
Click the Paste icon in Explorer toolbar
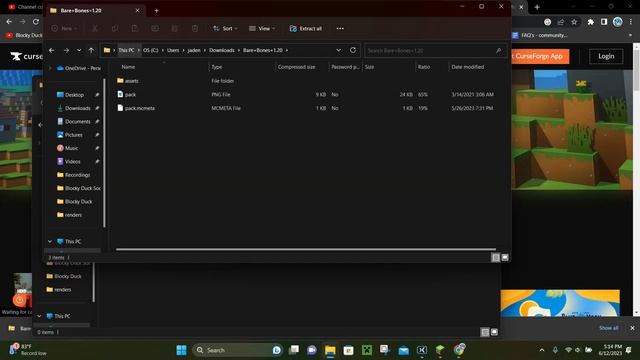(x=135, y=28)
